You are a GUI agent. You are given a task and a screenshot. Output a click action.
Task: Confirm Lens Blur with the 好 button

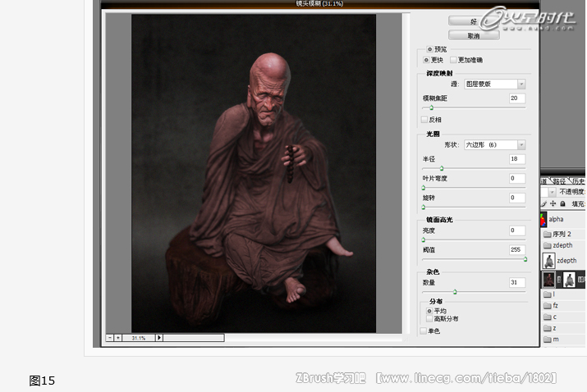click(474, 21)
